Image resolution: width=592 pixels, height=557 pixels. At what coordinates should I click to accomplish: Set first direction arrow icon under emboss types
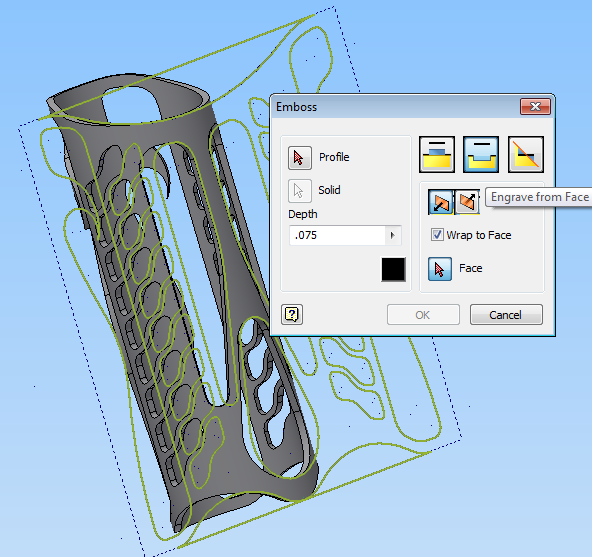[441, 202]
